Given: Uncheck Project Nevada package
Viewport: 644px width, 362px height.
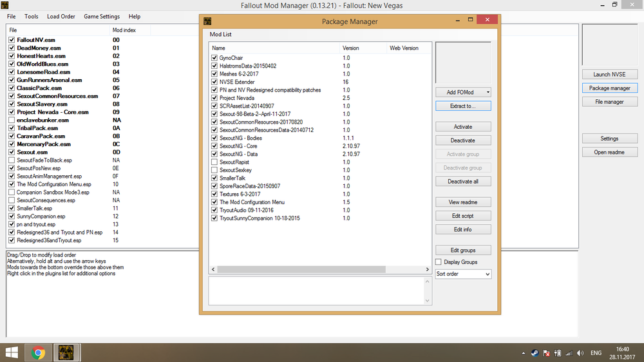Looking at the screenshot, I should pyautogui.click(x=214, y=98).
